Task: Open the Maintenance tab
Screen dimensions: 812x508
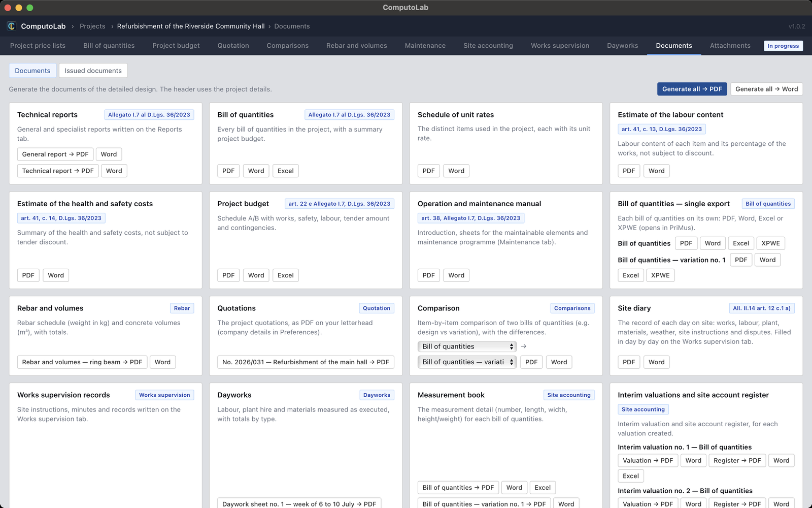Action: point(425,46)
